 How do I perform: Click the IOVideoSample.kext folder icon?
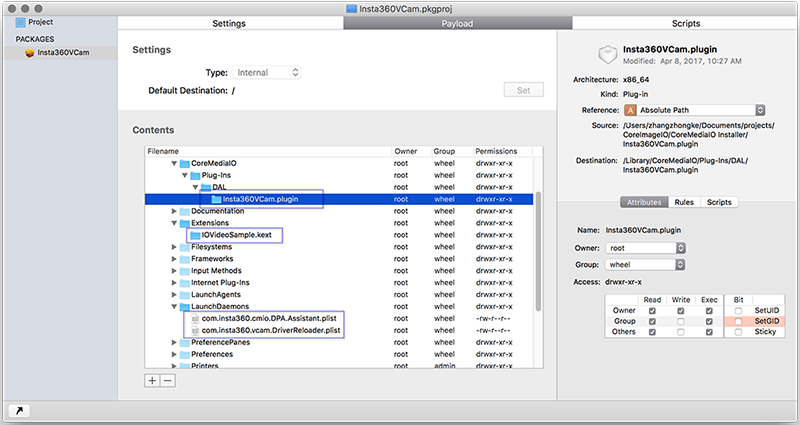click(195, 235)
